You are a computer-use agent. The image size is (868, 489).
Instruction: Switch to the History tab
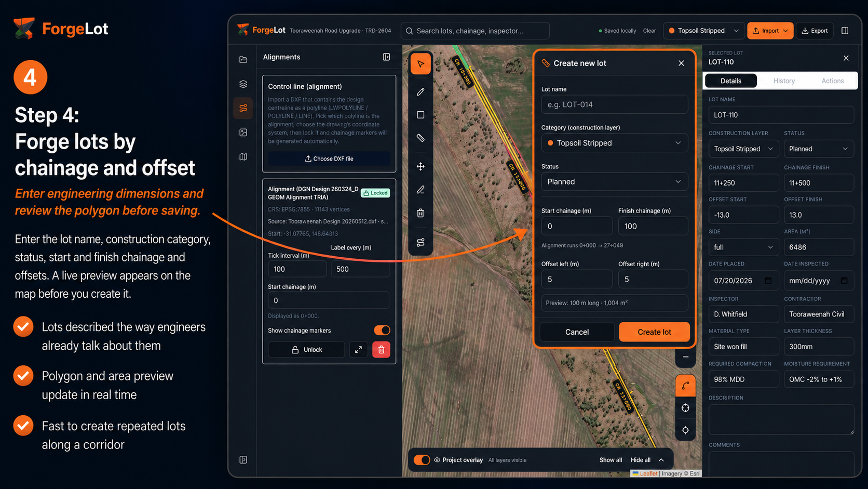tap(784, 81)
